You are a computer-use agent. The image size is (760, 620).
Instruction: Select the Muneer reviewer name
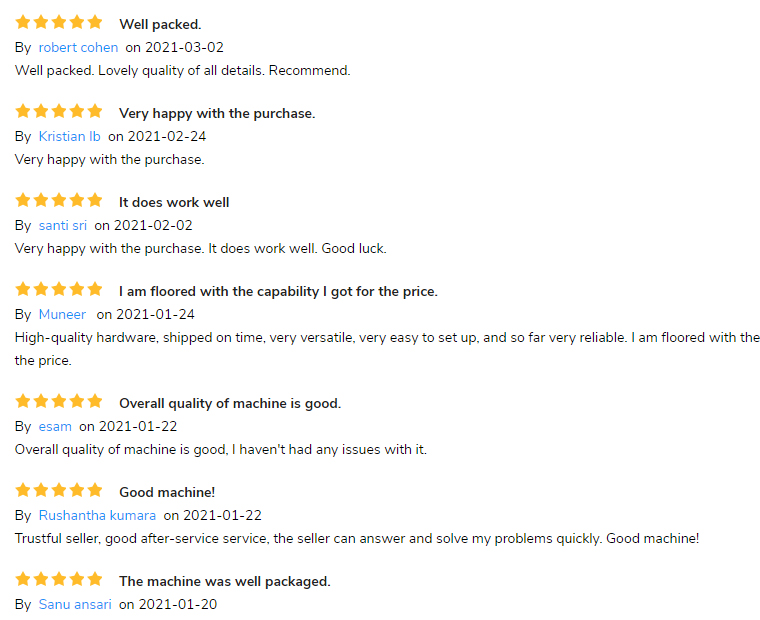pyautogui.click(x=62, y=314)
